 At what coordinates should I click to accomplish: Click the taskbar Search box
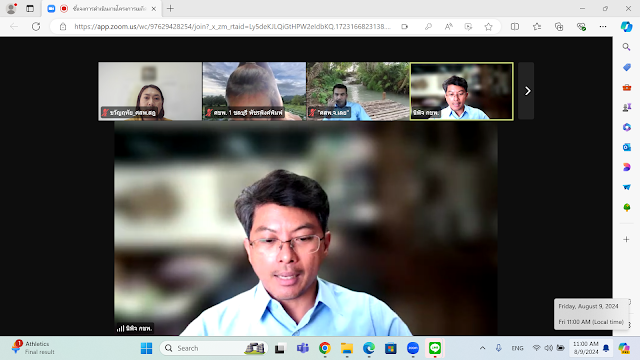(213, 348)
